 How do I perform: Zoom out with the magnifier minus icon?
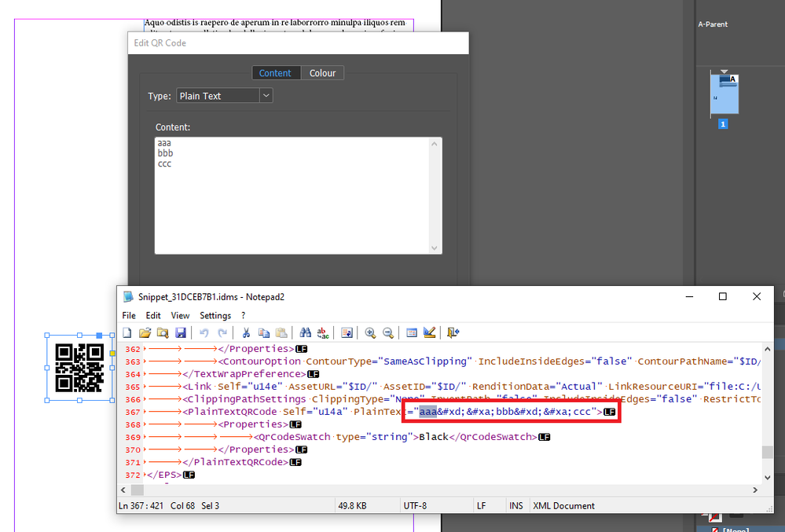pos(387,333)
